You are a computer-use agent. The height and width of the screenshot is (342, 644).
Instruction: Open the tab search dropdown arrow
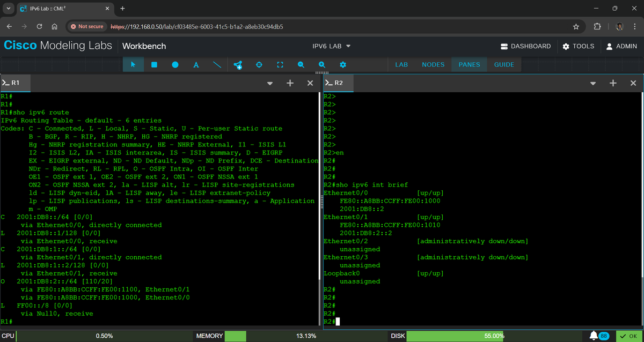[x=9, y=9]
